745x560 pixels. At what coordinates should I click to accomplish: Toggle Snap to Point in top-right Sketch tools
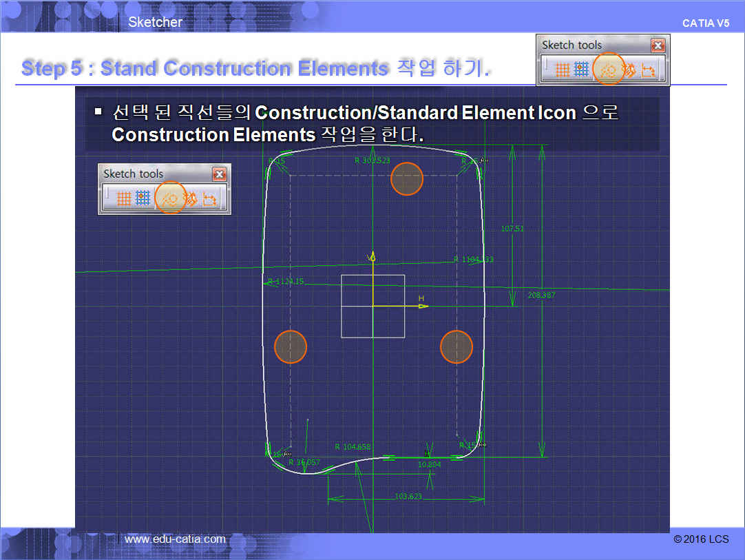tap(582, 70)
